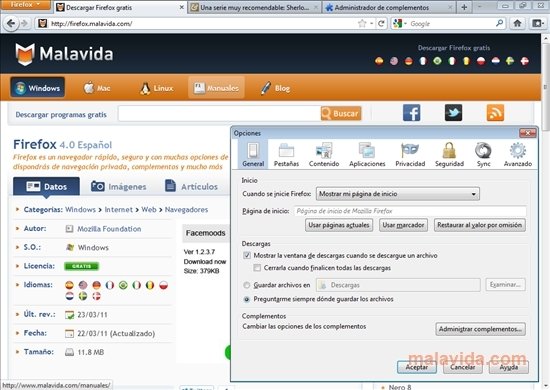550x390 pixels.
Task: Open the Internet category link
Action: coord(119,209)
